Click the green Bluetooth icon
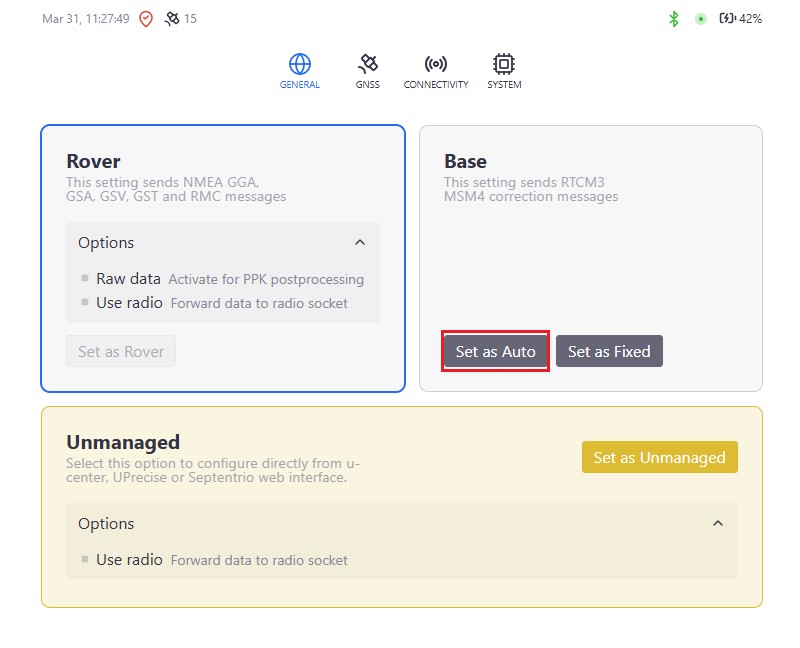Image resolution: width=800 pixels, height=648 pixels. point(674,19)
